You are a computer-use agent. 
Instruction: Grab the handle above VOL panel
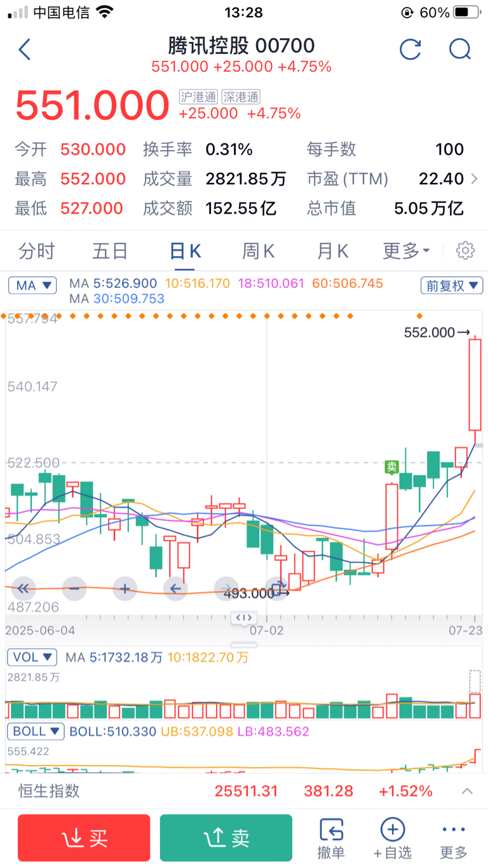click(244, 646)
